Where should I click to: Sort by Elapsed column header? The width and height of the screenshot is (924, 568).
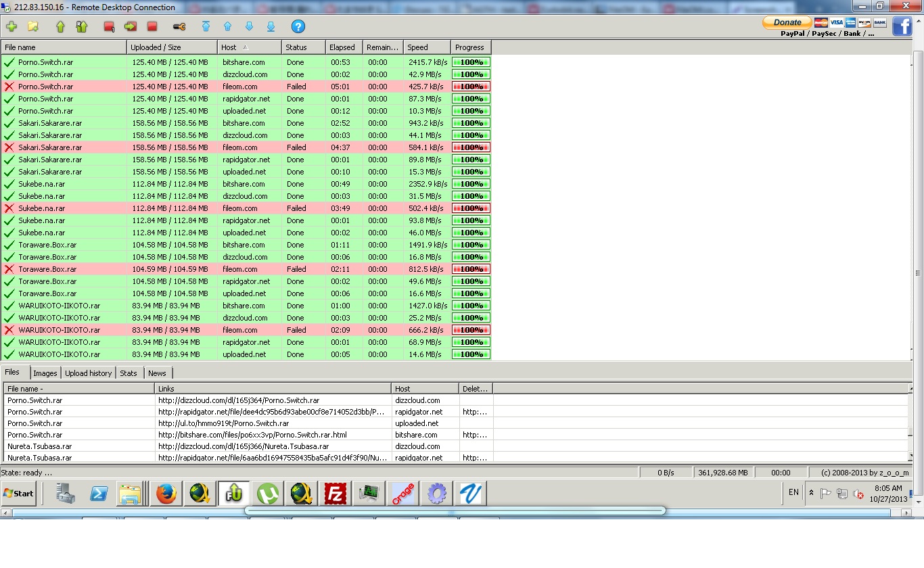coord(344,47)
